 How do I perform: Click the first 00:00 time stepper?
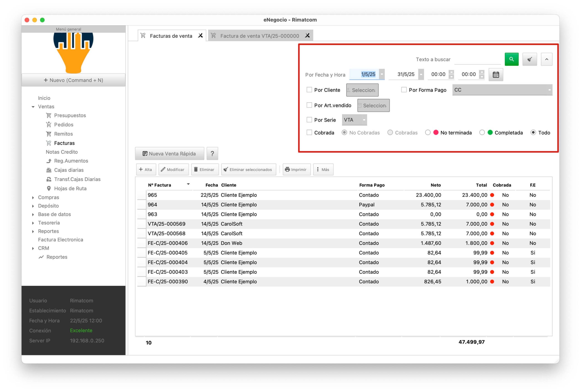(451, 74)
